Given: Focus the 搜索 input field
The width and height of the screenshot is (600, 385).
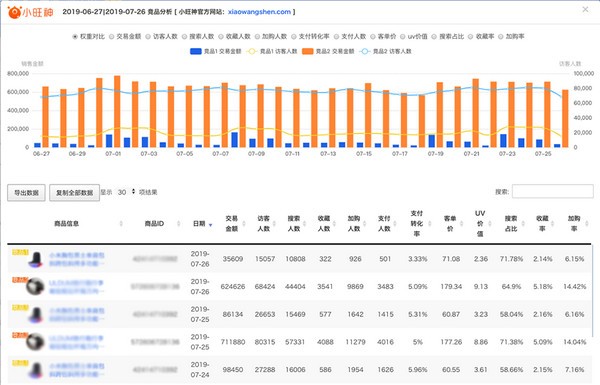Looking at the screenshot, I should pyautogui.click(x=553, y=191).
